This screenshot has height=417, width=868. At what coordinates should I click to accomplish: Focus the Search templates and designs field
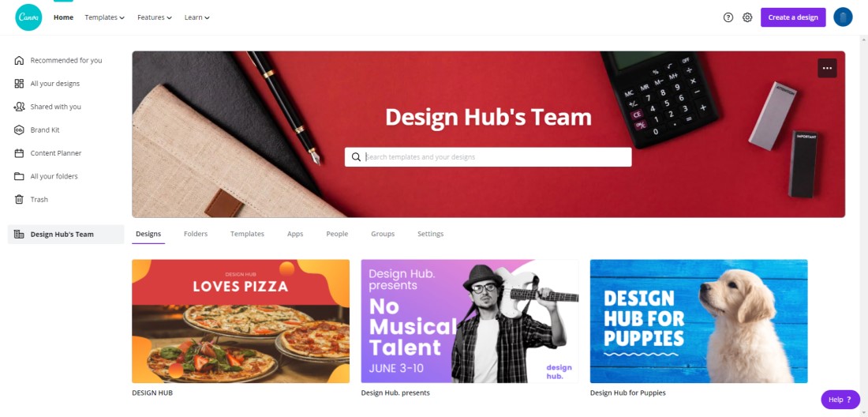click(488, 157)
